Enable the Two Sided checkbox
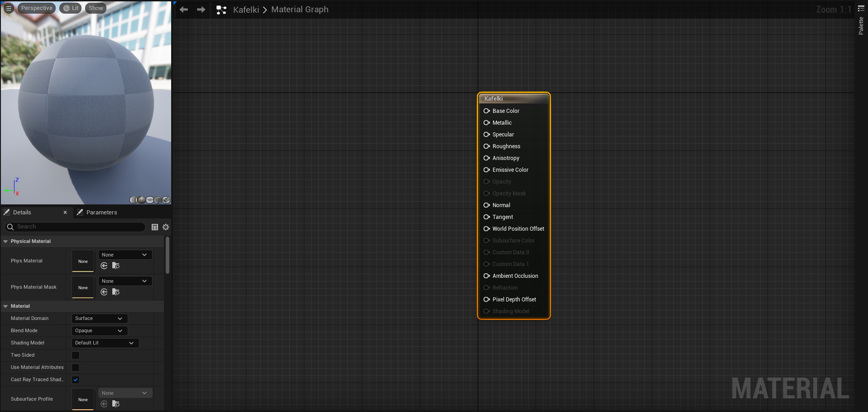The width and height of the screenshot is (868, 412). pos(75,355)
